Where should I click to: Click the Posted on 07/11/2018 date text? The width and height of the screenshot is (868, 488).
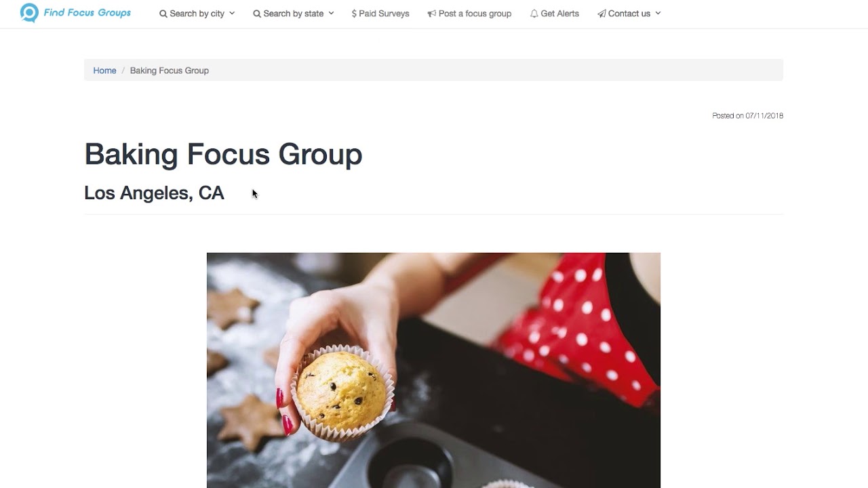(x=747, y=116)
